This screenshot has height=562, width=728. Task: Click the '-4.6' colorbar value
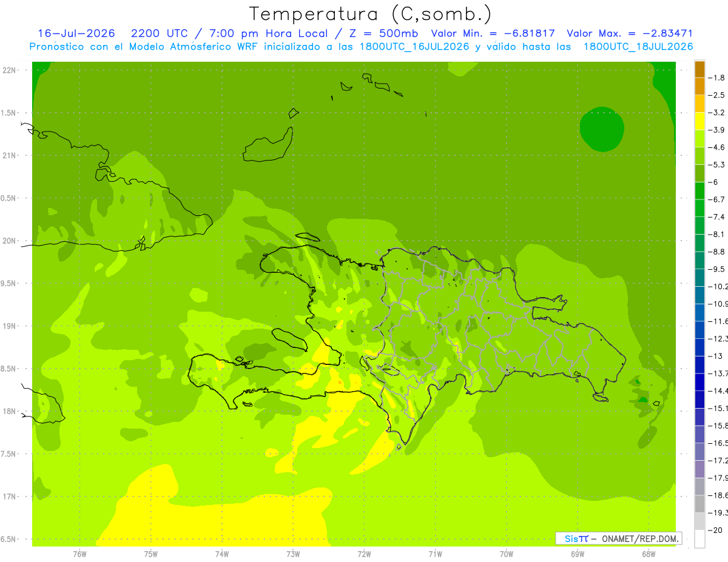click(717, 147)
